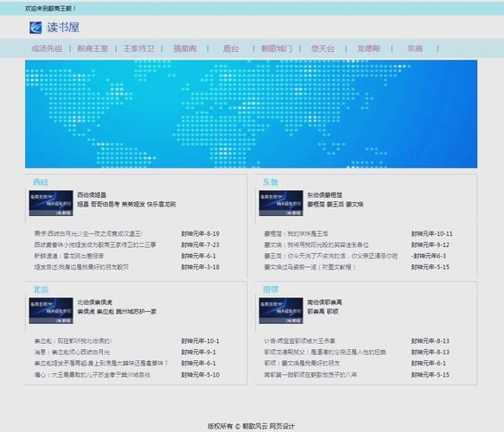Open the 东鲁 article dated 封神元年-9-12
Screen dimensions: 504x432
tap(316, 245)
